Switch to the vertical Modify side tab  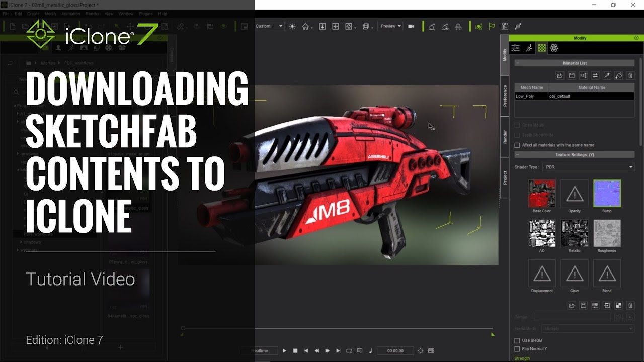tap(505, 55)
